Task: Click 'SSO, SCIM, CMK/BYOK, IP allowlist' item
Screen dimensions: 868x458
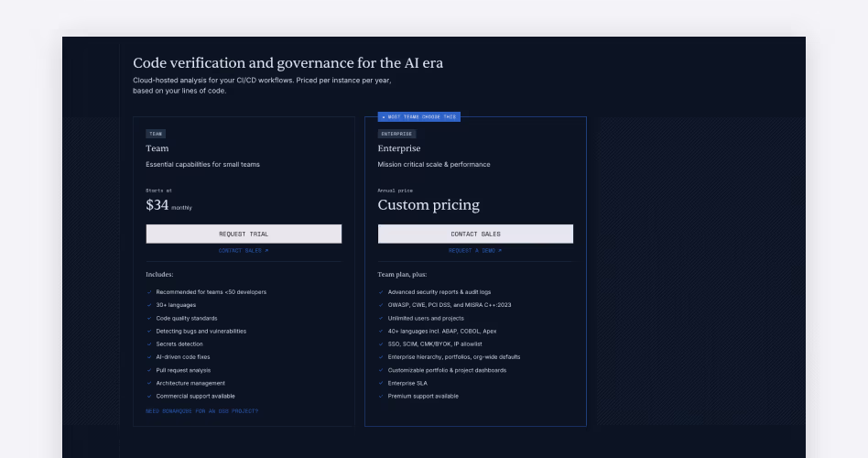Action: coord(435,343)
